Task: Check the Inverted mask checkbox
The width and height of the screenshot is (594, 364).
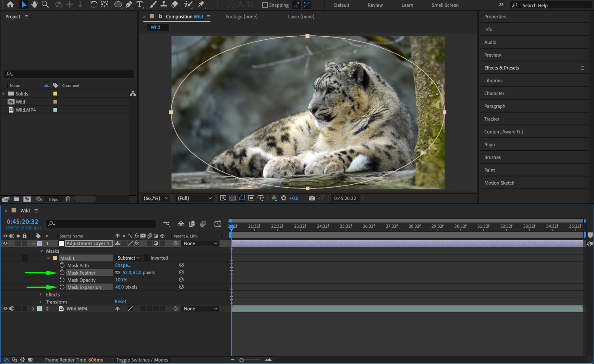Action: click(147, 258)
